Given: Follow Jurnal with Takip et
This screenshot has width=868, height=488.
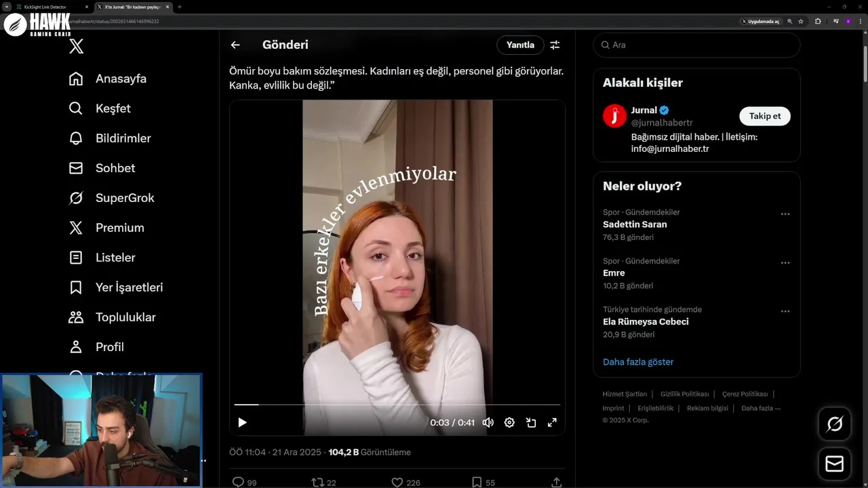Looking at the screenshot, I should pyautogui.click(x=764, y=116).
